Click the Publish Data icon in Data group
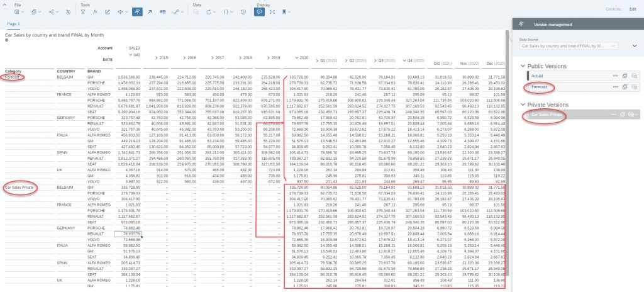The width and height of the screenshot is (644, 292). (196, 12)
